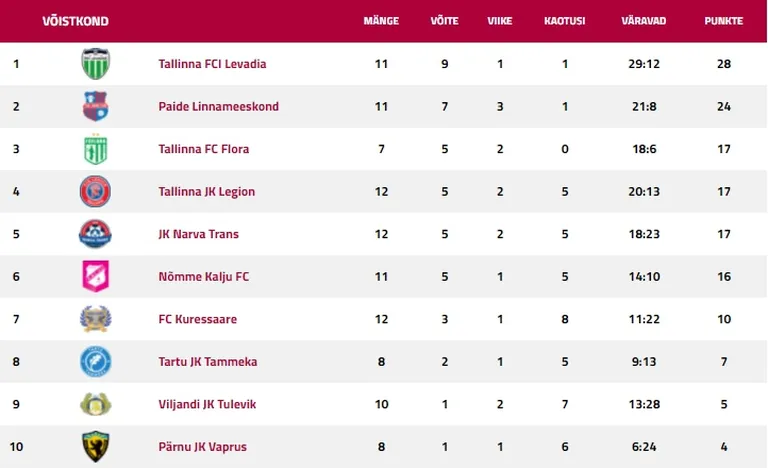Open the Nõmme Kalju FC link
768x469 pixels.
click(204, 277)
